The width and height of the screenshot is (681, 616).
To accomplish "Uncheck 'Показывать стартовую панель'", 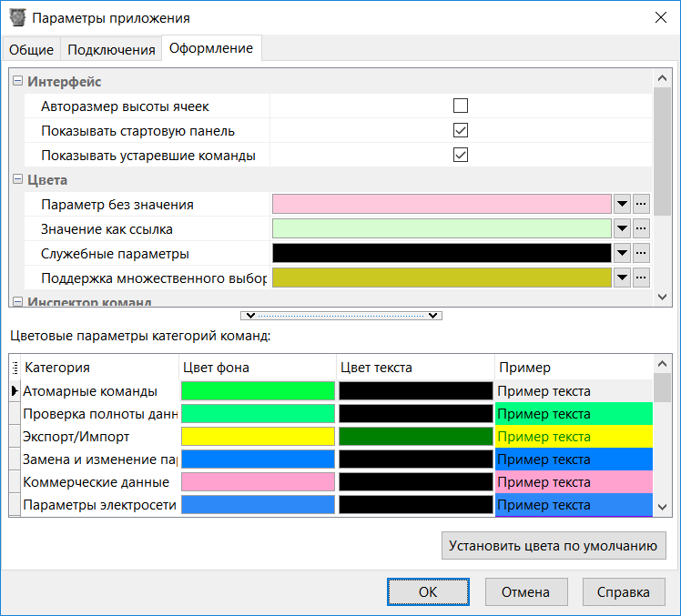I will tap(461, 130).
